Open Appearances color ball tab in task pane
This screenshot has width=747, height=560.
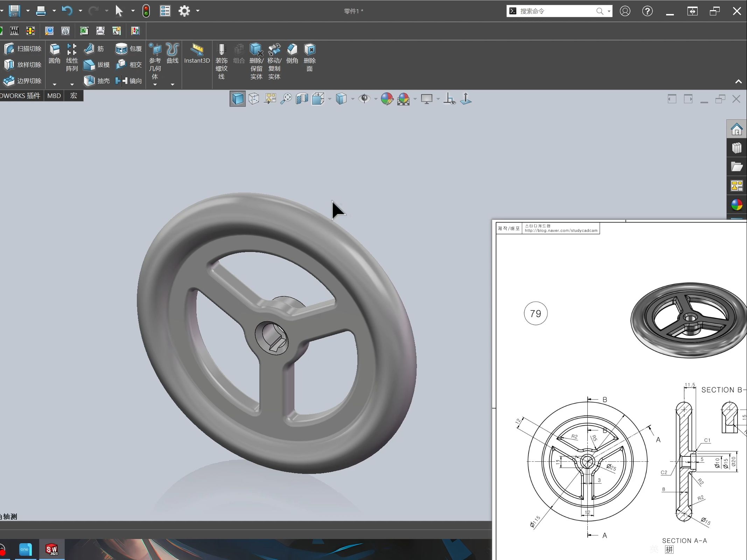736,205
